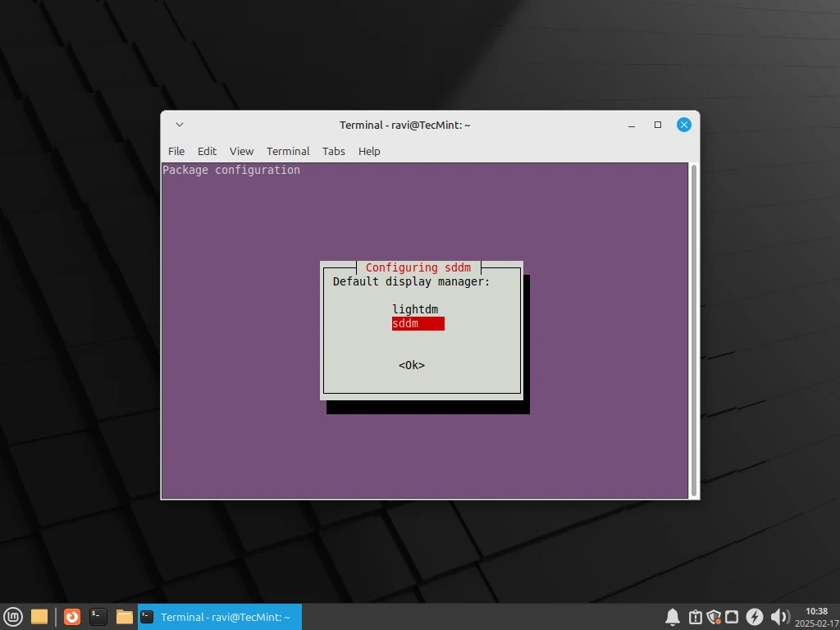840x630 pixels.
Task: Open the Linux Mint main menu
Action: 14,616
